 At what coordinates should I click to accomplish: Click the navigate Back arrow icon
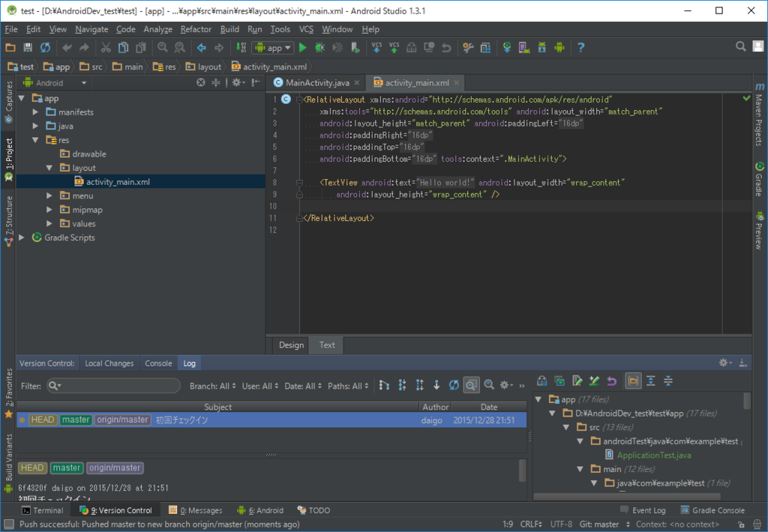201,47
